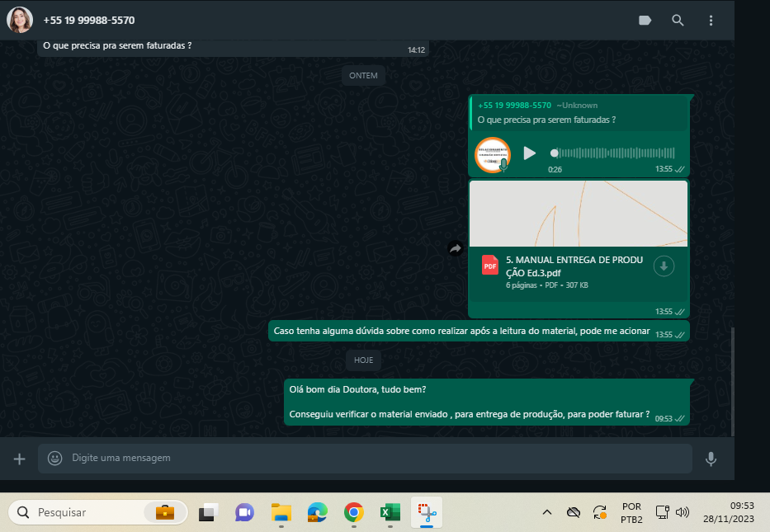The image size is (770, 532).
Task: Search within this conversation
Action: point(678,21)
